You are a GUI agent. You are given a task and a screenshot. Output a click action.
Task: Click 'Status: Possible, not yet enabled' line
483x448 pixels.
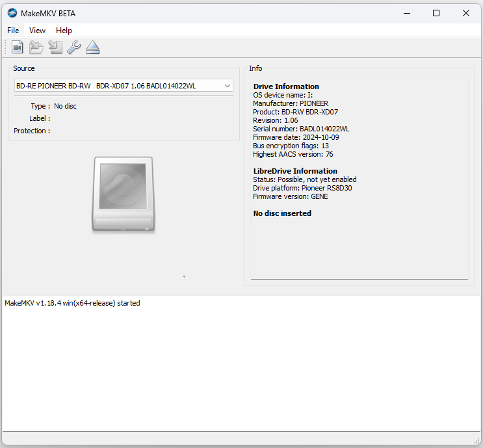[x=305, y=179]
